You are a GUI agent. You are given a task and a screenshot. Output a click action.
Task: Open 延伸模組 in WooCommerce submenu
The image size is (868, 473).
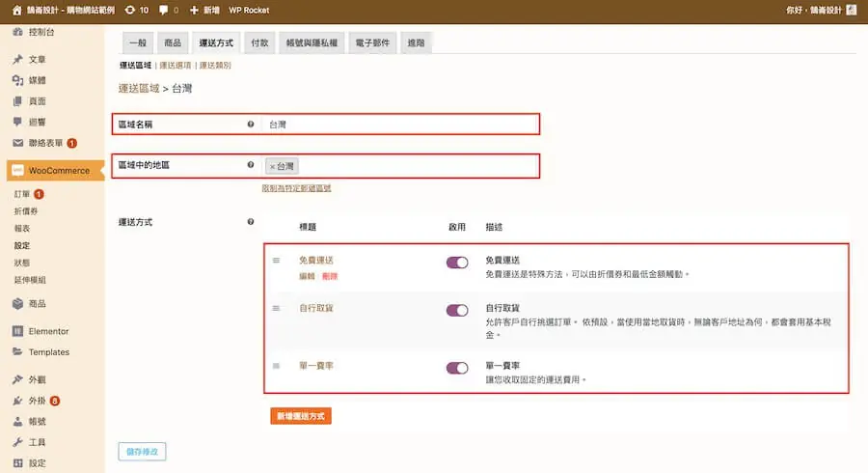(x=30, y=280)
